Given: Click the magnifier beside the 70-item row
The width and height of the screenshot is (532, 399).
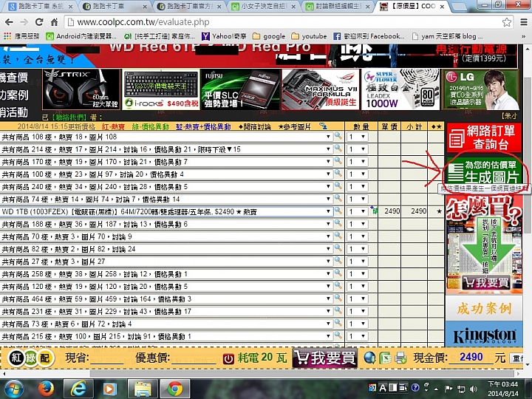Looking at the screenshot, I should pos(338,236).
